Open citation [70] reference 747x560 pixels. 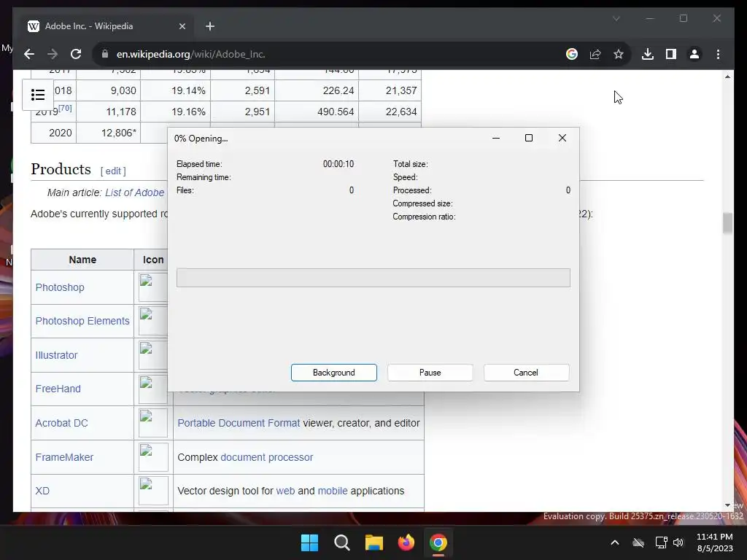click(65, 108)
